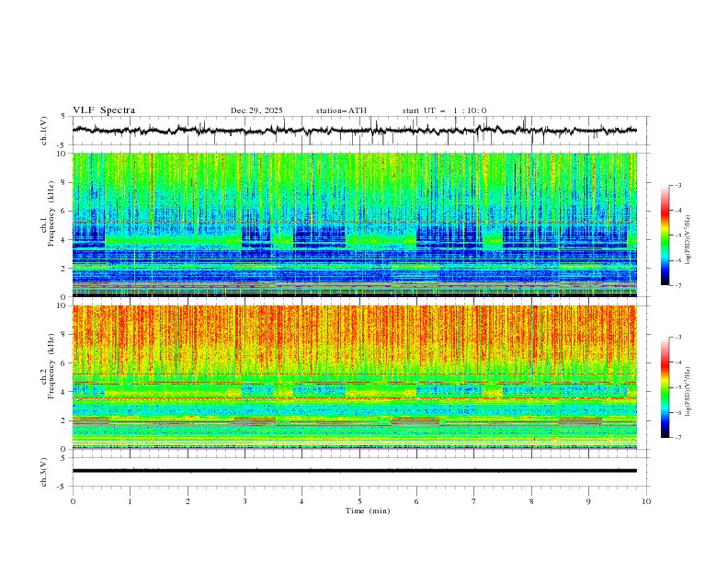
Task: Click time axis tick label "9"
Action: pyautogui.click(x=588, y=501)
